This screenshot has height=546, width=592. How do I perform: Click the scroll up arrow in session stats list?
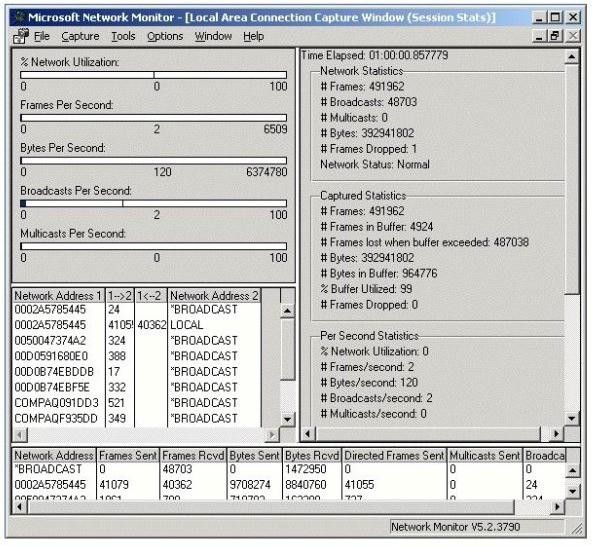287,311
